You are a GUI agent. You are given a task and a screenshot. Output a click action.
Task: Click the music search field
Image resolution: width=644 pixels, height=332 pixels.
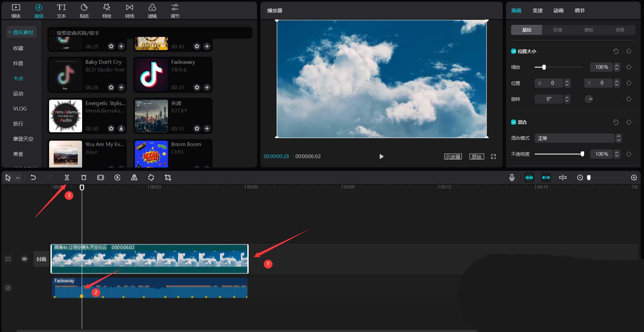point(150,33)
